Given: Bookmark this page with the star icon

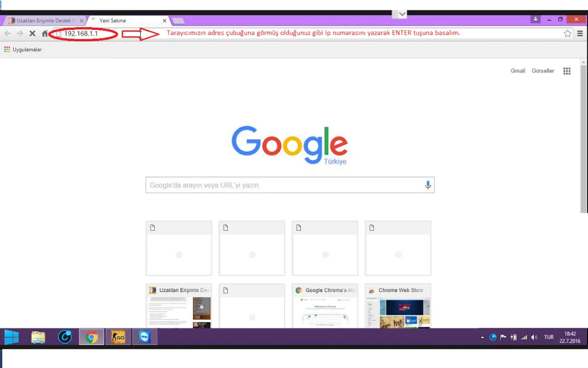Looking at the screenshot, I should click(x=567, y=34).
